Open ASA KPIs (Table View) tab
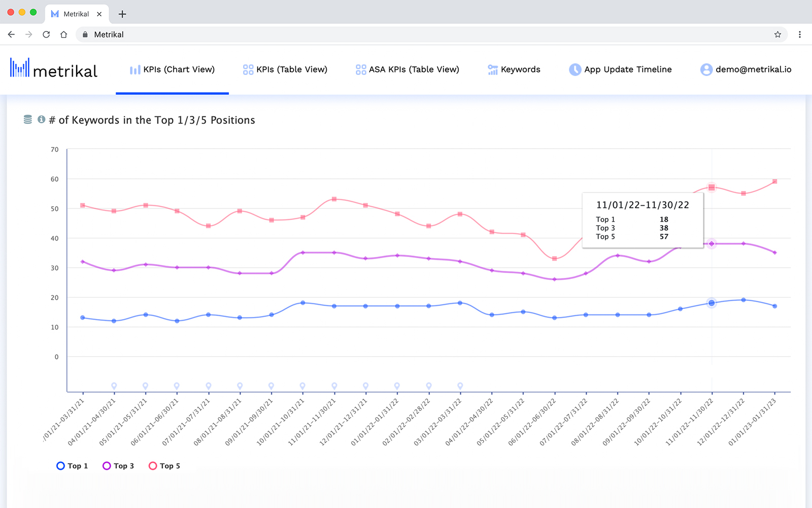This screenshot has height=508, width=812. tap(408, 70)
